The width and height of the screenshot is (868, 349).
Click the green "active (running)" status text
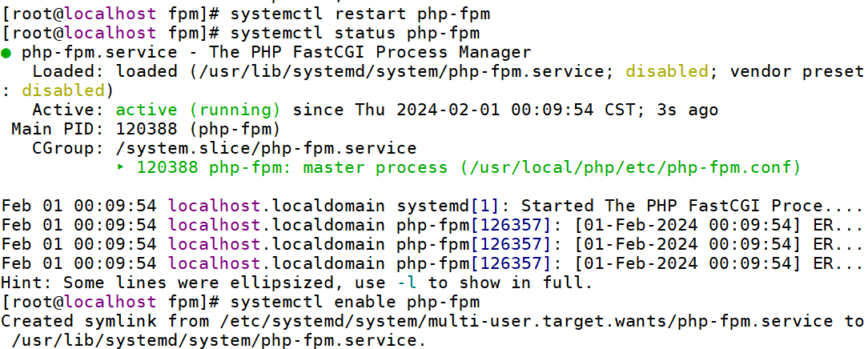tap(198, 110)
